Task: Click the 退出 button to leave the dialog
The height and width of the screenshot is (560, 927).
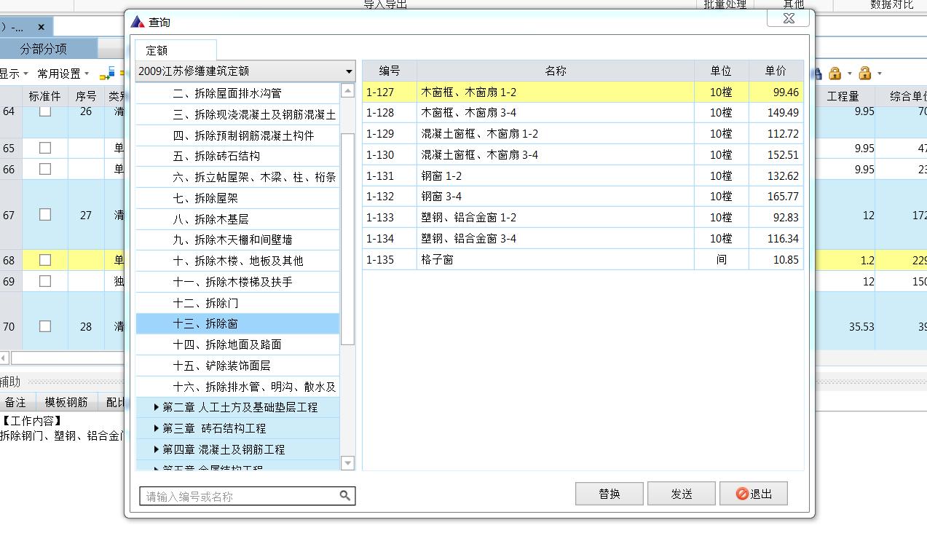Action: click(754, 494)
